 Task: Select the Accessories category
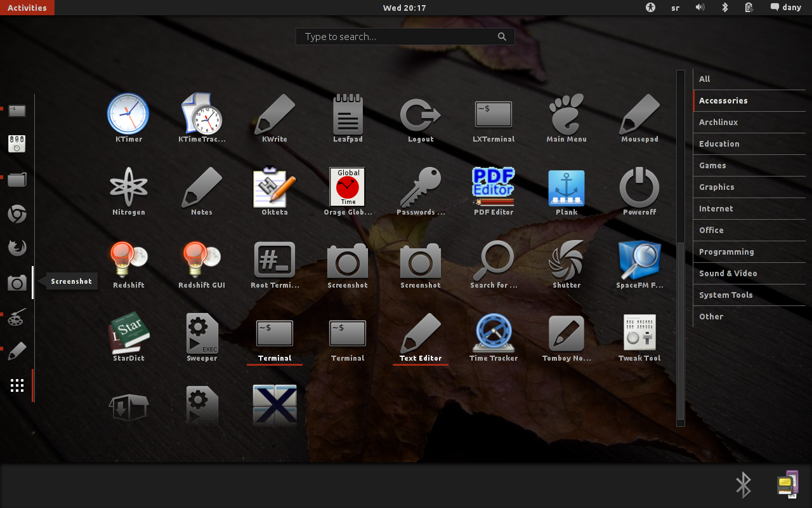[x=749, y=100]
